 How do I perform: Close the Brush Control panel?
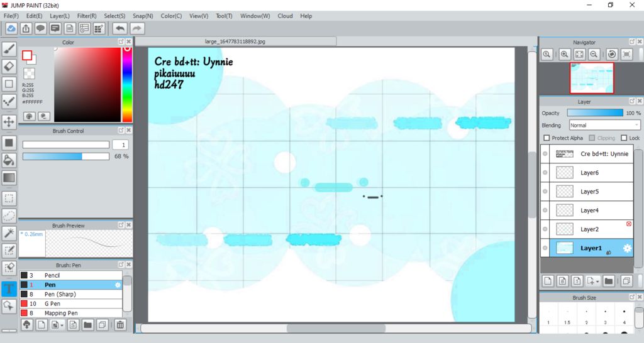click(128, 131)
